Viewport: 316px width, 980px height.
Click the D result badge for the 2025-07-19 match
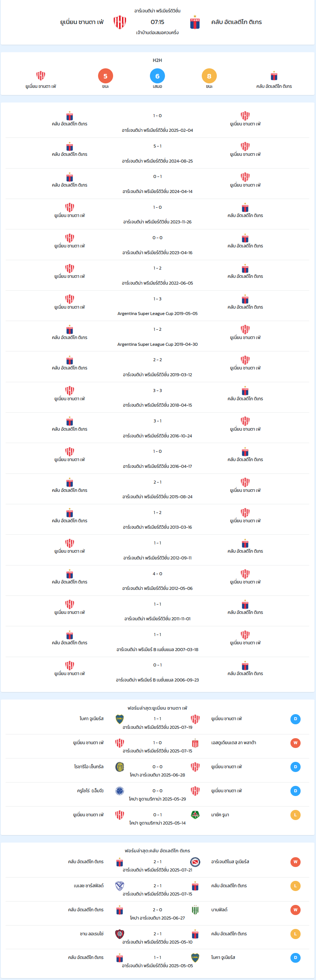pos(295,719)
